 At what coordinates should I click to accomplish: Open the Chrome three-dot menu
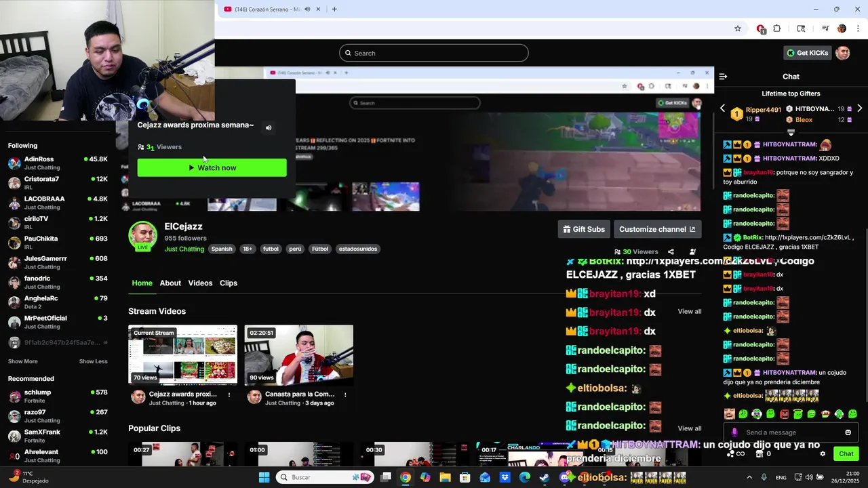(x=856, y=28)
